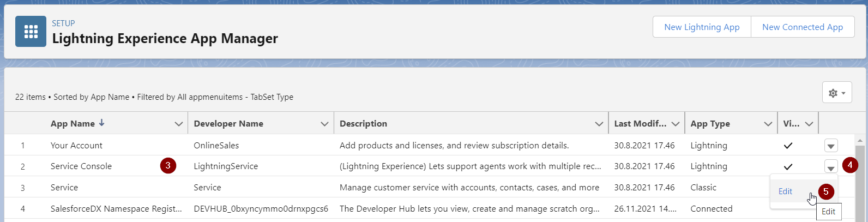Click the New Connected App button
Screen dimensions: 868x222
point(803,27)
